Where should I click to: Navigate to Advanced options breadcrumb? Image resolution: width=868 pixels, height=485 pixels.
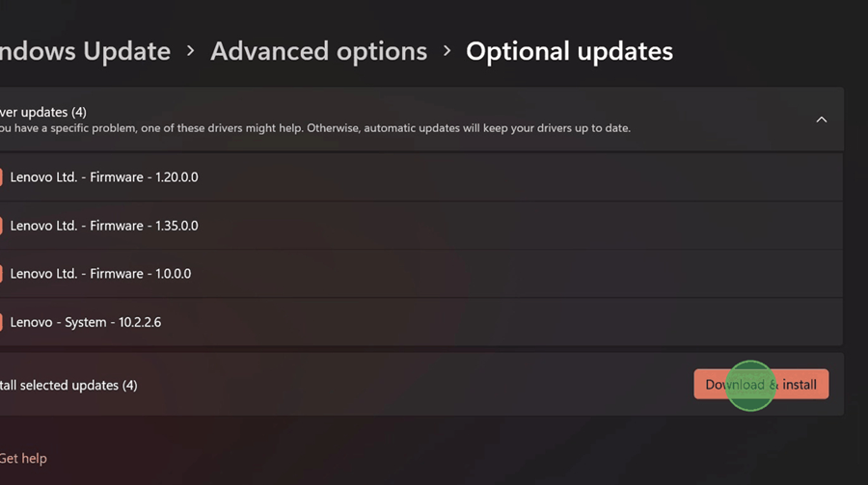318,51
